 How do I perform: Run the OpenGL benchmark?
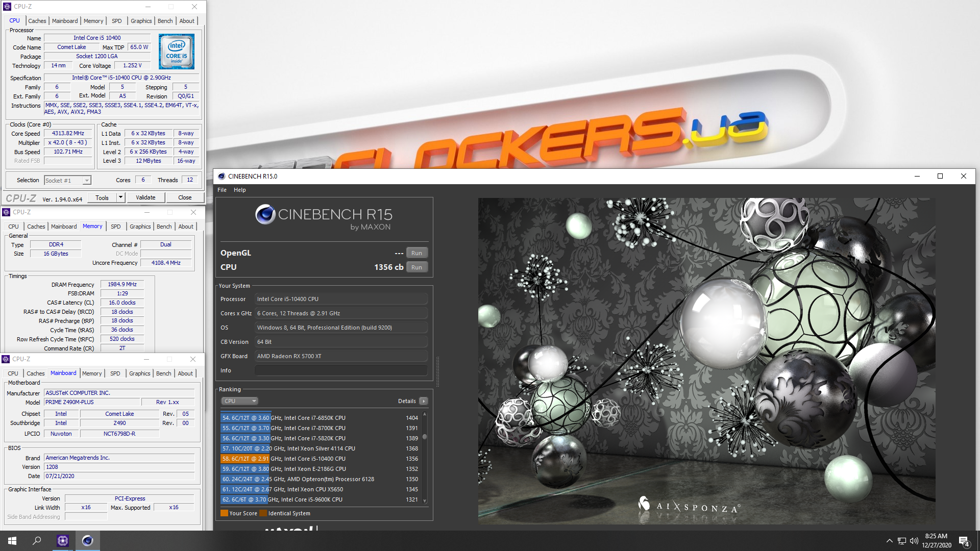(x=417, y=253)
